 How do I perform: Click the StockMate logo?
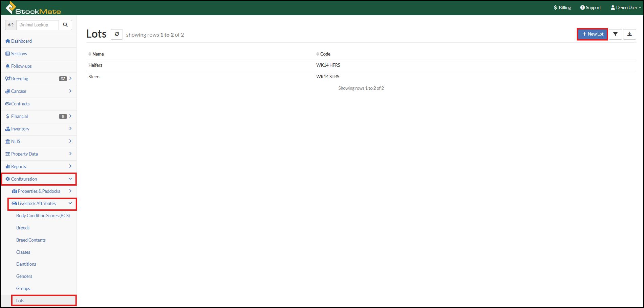(x=34, y=8)
